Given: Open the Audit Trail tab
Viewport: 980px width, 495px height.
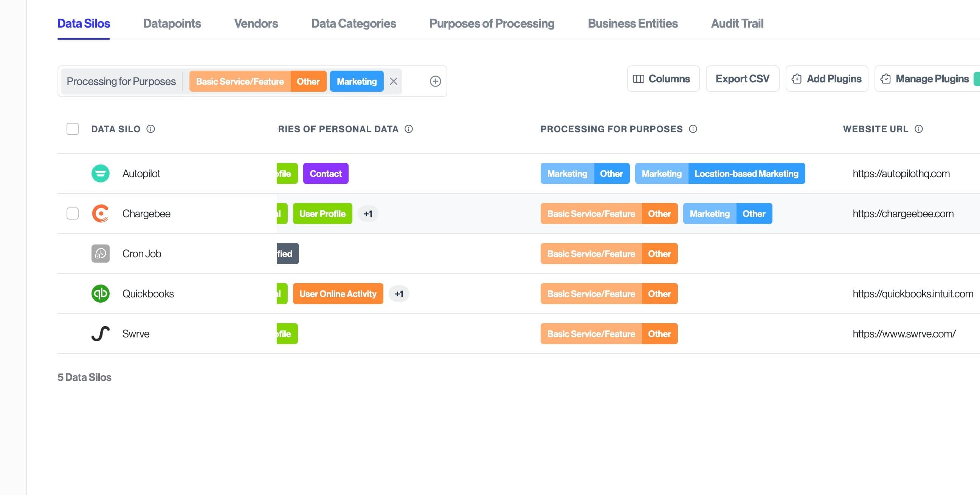Looking at the screenshot, I should pos(737,23).
